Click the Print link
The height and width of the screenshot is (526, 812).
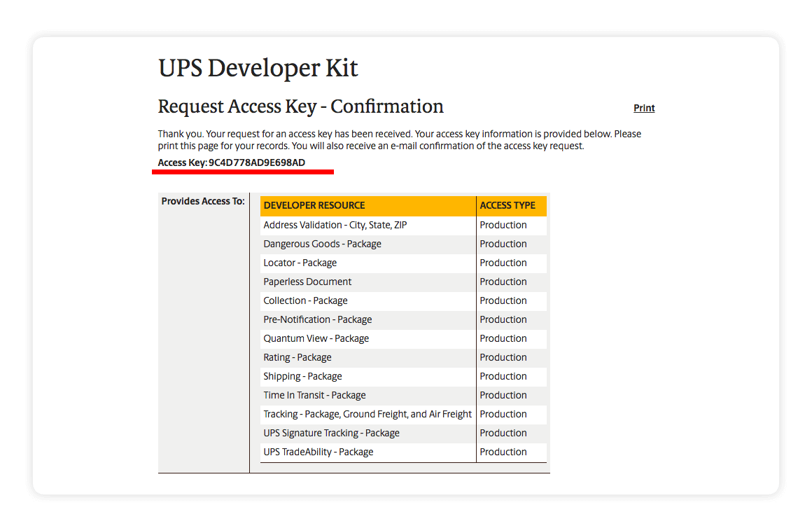click(x=644, y=108)
